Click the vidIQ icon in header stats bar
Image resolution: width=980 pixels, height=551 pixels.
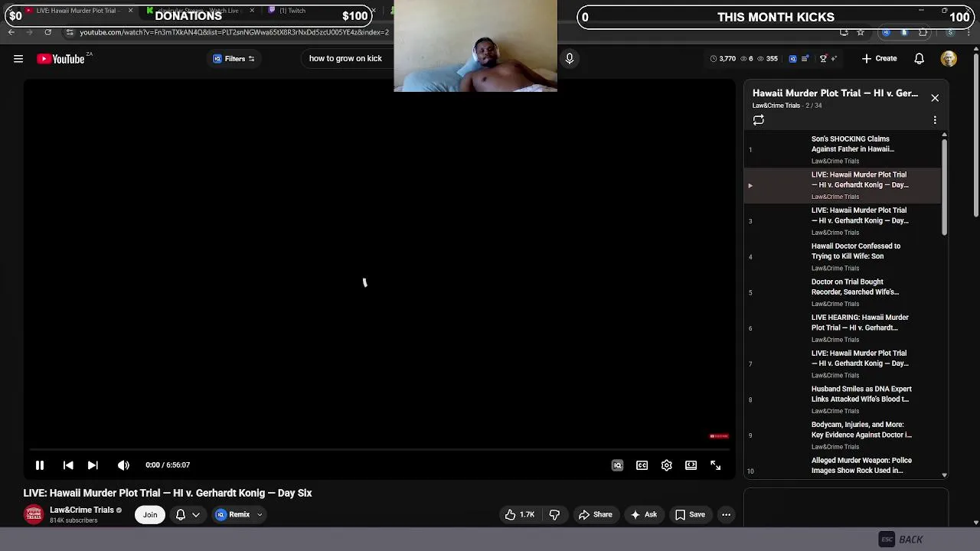click(x=792, y=59)
